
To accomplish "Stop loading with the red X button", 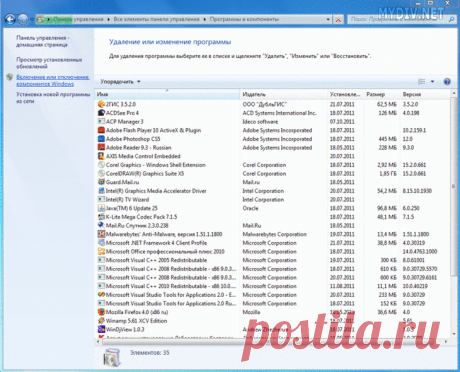I will point(338,20).
